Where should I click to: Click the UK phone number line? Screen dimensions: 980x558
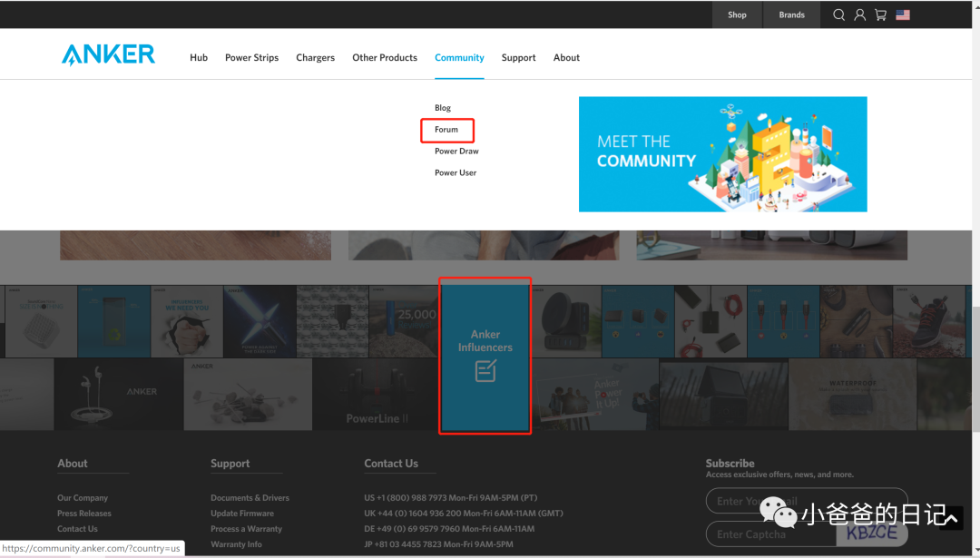click(x=464, y=514)
